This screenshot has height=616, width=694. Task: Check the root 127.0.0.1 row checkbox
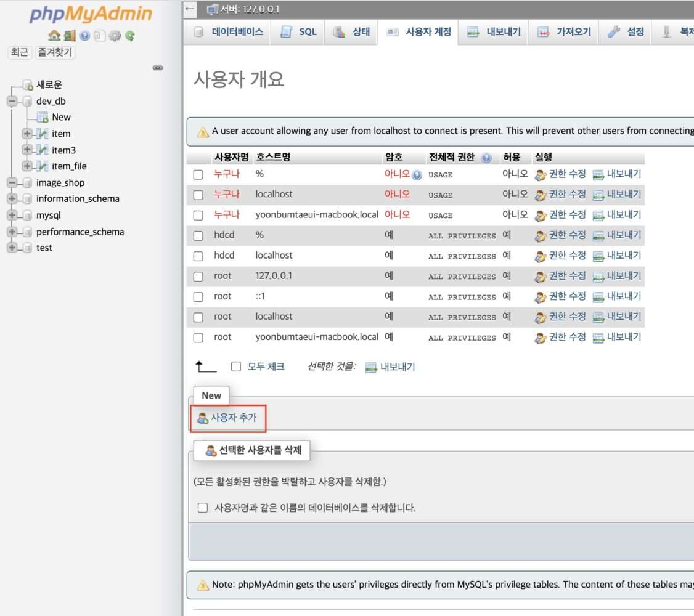point(198,277)
